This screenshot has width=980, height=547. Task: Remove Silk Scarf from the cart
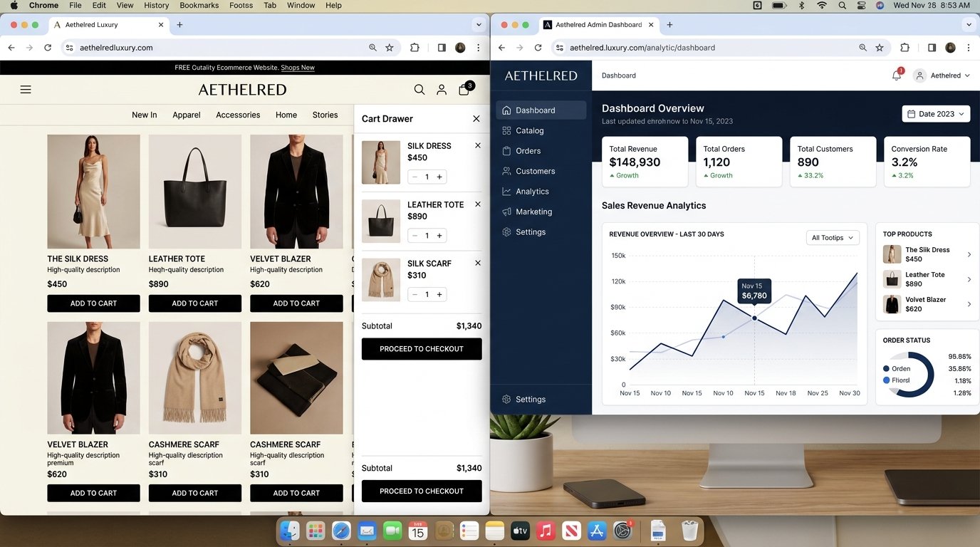click(x=478, y=263)
